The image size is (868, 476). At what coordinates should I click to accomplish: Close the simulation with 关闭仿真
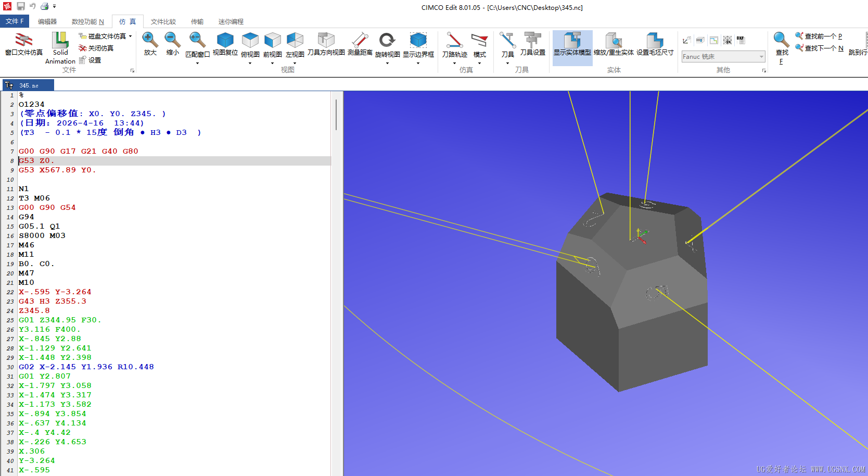pos(96,48)
